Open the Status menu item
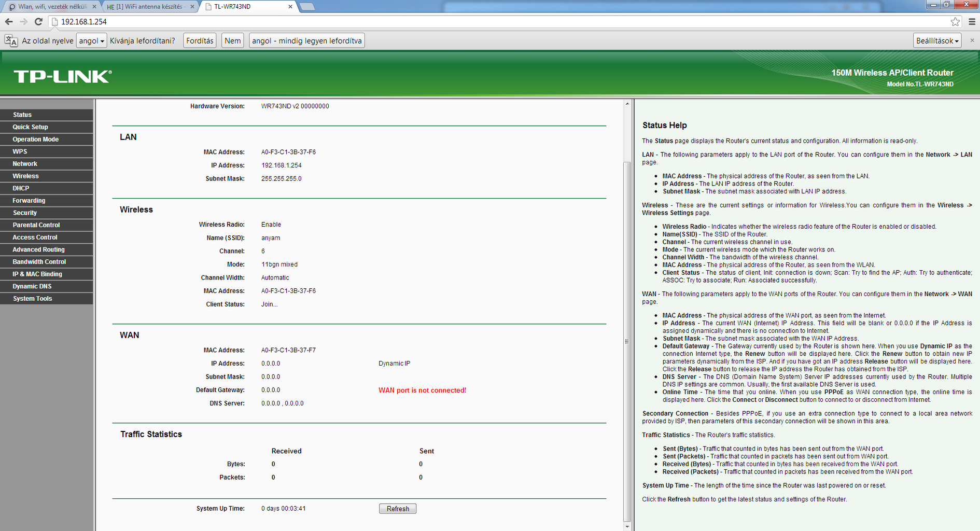Viewport: 980px width, 531px height. click(47, 115)
